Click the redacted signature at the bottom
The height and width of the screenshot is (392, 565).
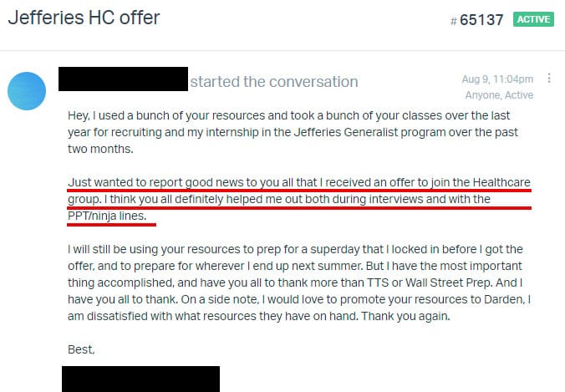click(140, 379)
